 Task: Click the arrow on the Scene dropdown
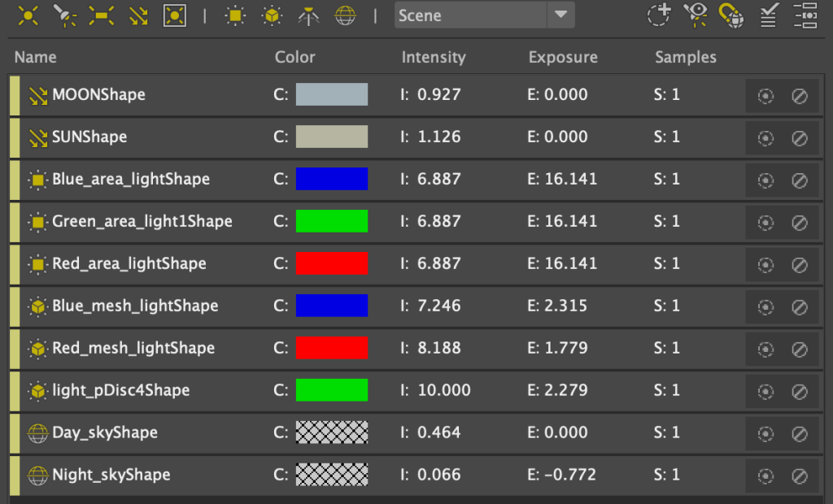(x=560, y=15)
